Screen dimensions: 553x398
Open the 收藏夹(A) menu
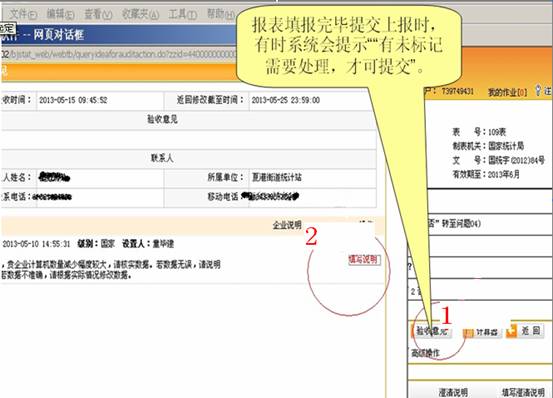coord(140,14)
